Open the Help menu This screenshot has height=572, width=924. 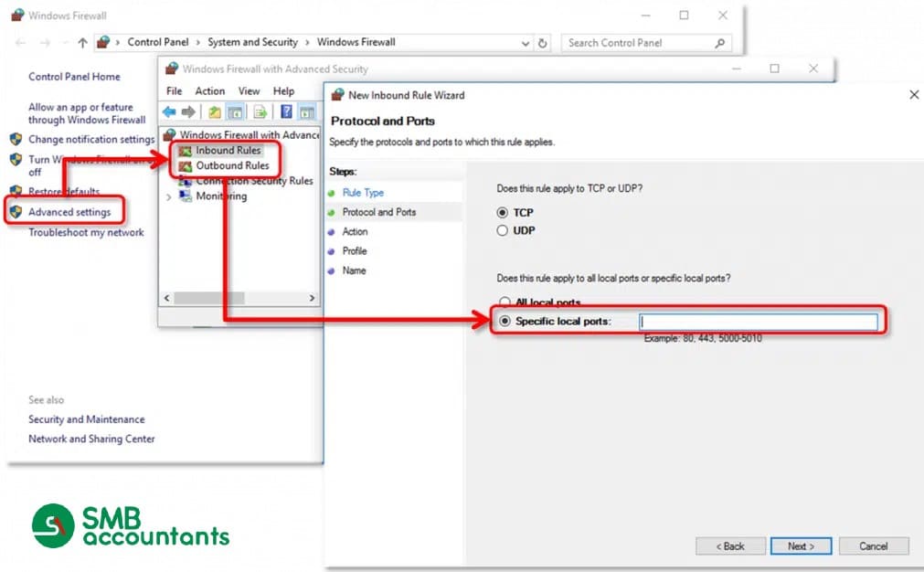pos(283,91)
